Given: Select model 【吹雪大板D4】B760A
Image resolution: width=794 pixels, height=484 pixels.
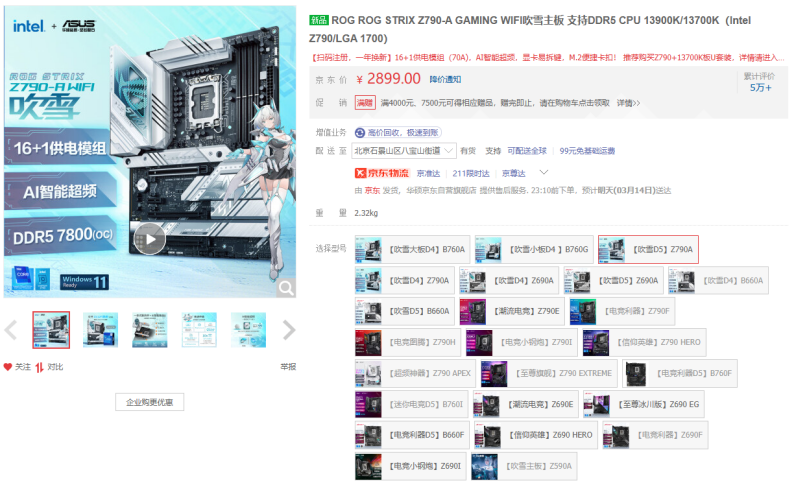Looking at the screenshot, I should tap(412, 250).
